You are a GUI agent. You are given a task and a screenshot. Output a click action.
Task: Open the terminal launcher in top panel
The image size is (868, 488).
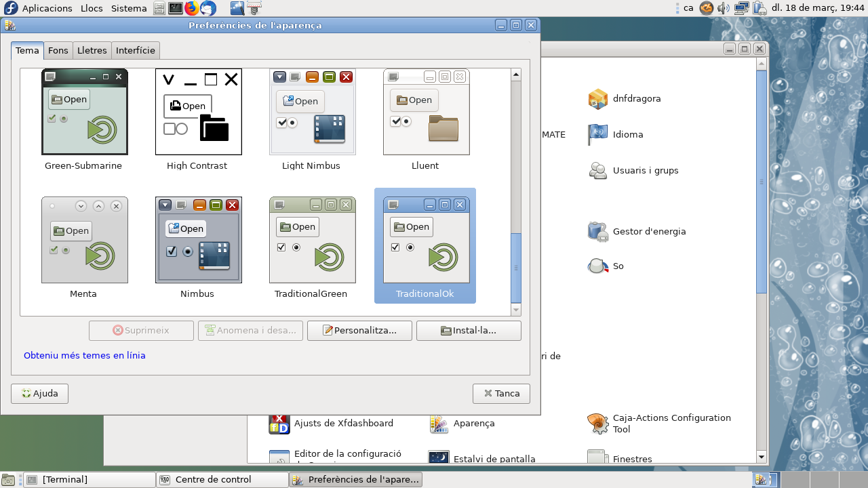pyautogui.click(x=176, y=8)
